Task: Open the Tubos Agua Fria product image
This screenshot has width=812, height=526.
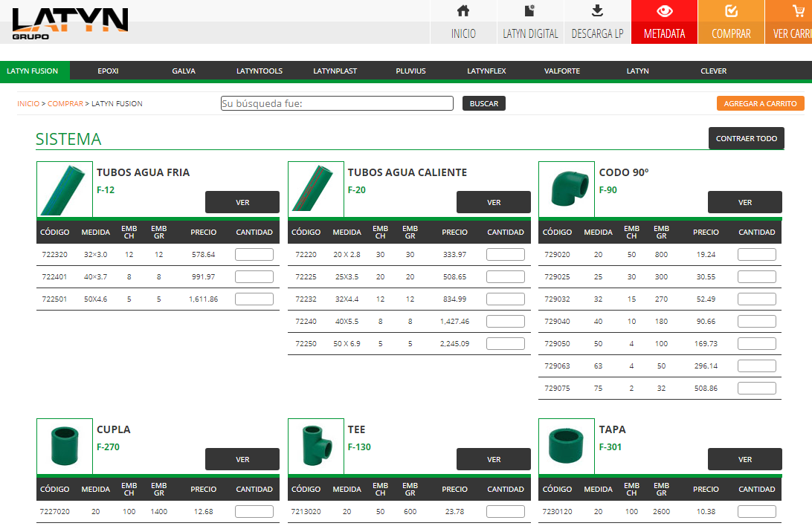Action: click(65, 189)
